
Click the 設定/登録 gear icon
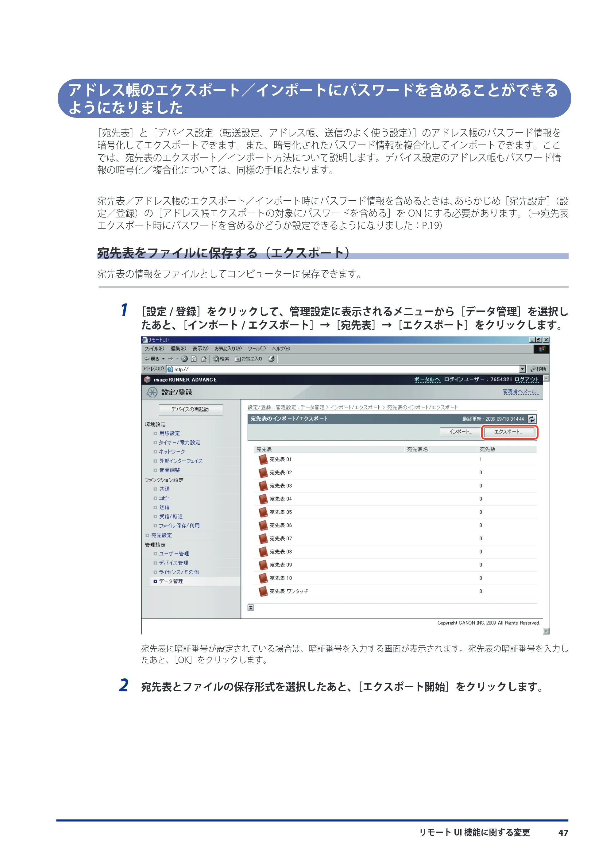[x=152, y=392]
